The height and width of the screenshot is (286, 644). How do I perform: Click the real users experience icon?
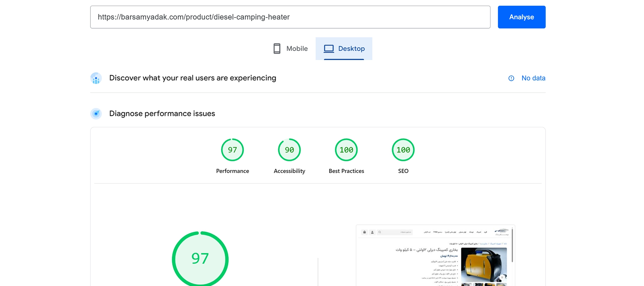click(x=96, y=78)
